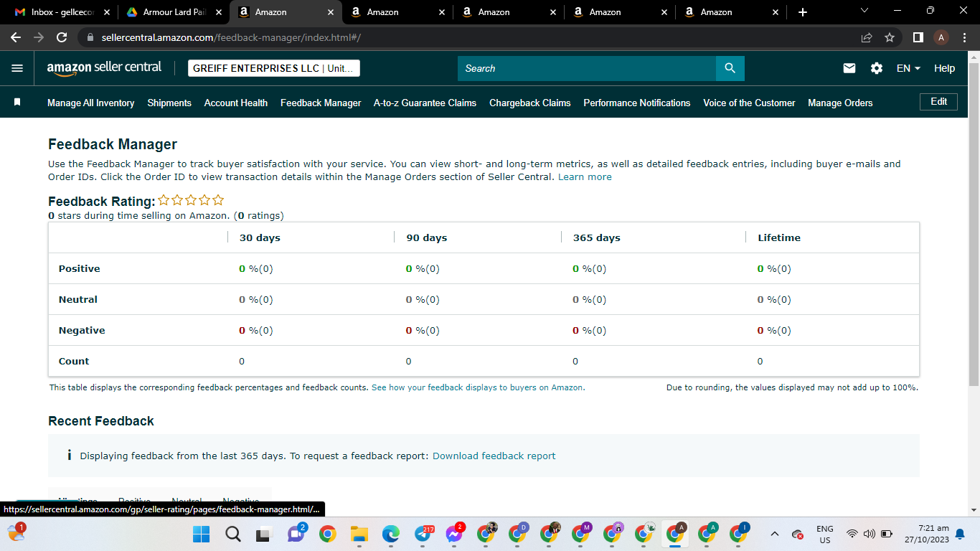Click the 'Negative' row label in the table
The width and height of the screenshot is (980, 551).
[82, 330]
